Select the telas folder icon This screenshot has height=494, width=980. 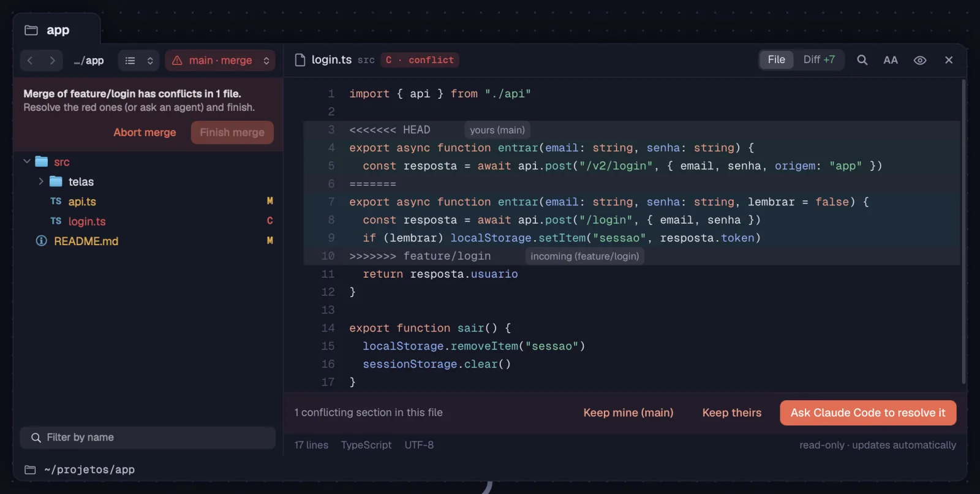pos(56,181)
